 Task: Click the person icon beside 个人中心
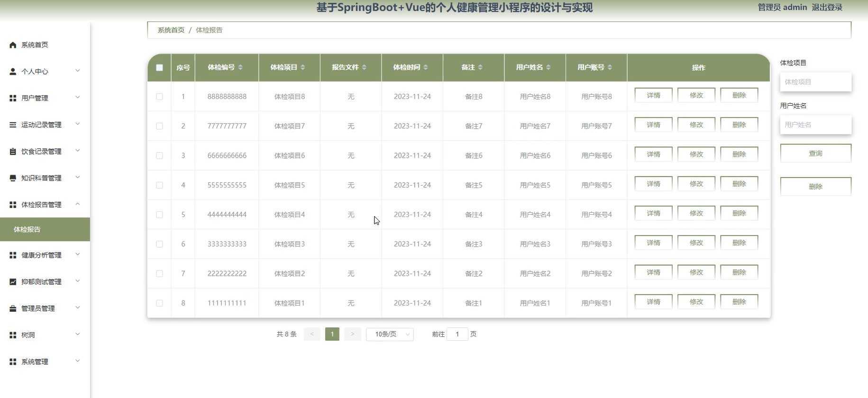[x=13, y=72]
